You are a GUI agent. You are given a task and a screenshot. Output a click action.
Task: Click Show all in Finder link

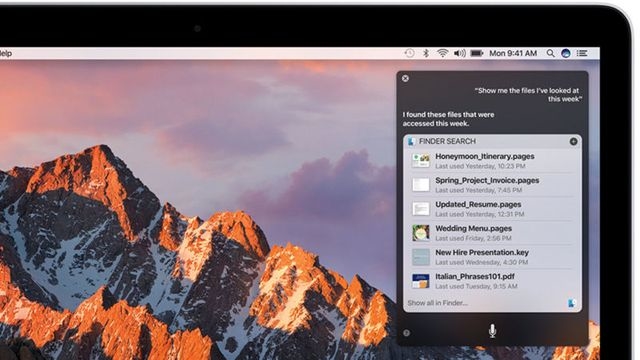coord(438,303)
